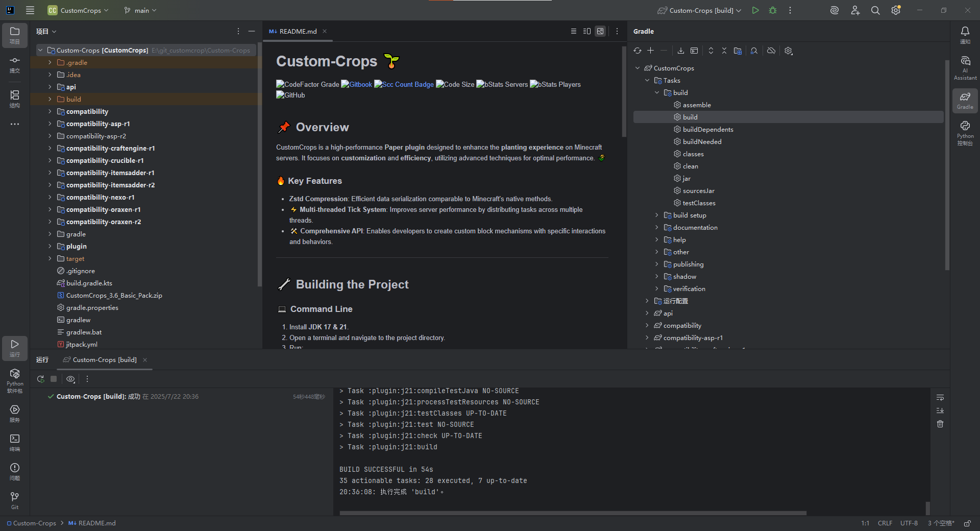Image resolution: width=980 pixels, height=531 pixels.
Task: Toggle soft-wrap in run console
Action: (940, 397)
